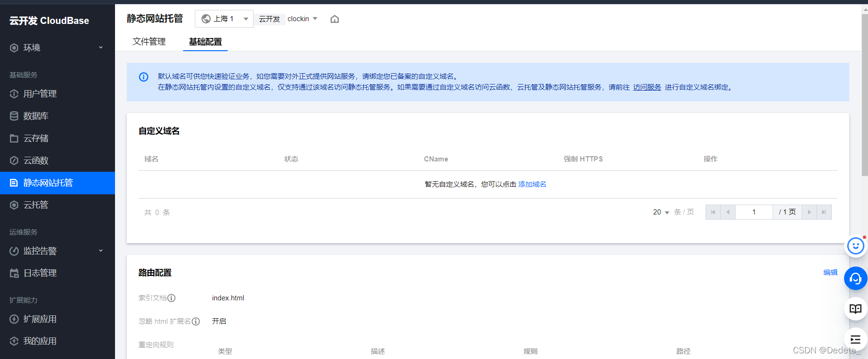Click the 云存储 folder icon
This screenshot has width=868, height=359.
14,138
